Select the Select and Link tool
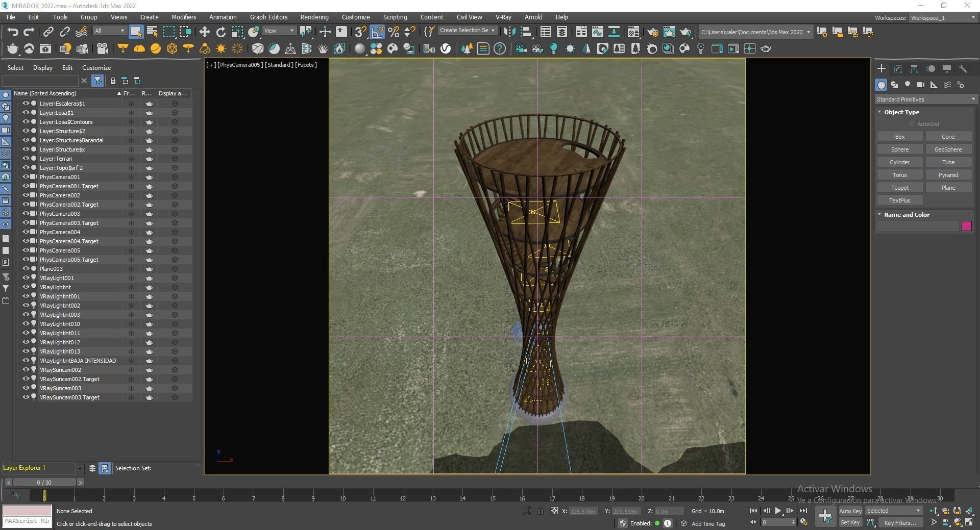This screenshot has width=980, height=530. [x=48, y=32]
